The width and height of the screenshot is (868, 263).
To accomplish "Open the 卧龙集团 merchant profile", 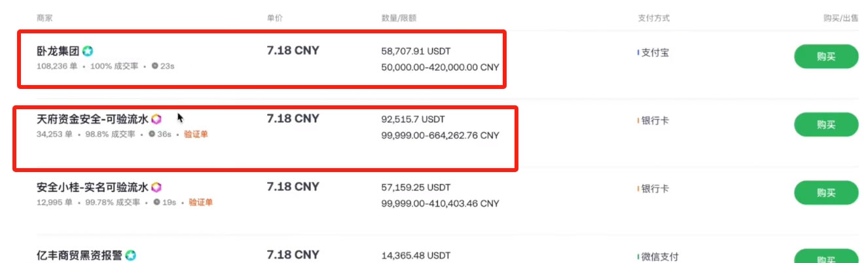I will [58, 51].
